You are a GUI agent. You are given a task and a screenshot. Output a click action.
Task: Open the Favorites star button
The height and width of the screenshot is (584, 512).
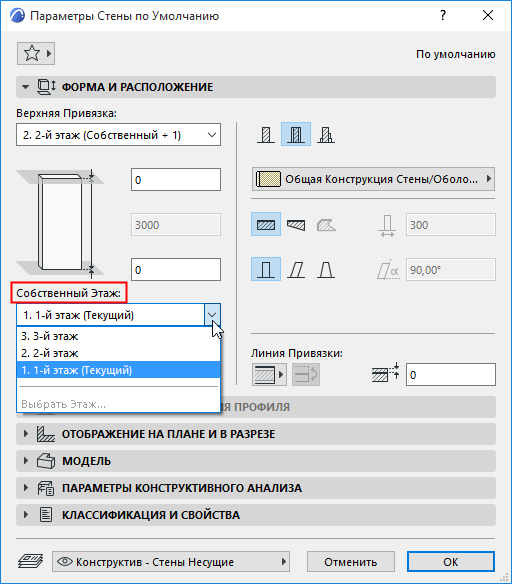click(x=36, y=54)
